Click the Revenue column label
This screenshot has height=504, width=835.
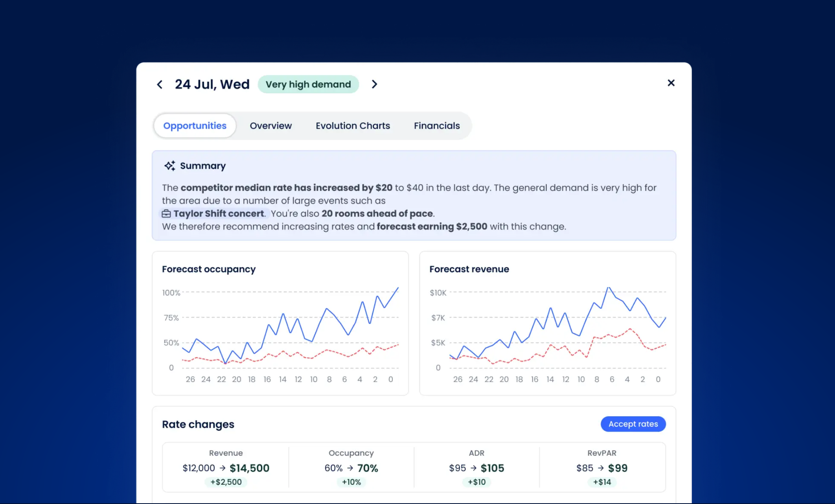[x=226, y=453]
